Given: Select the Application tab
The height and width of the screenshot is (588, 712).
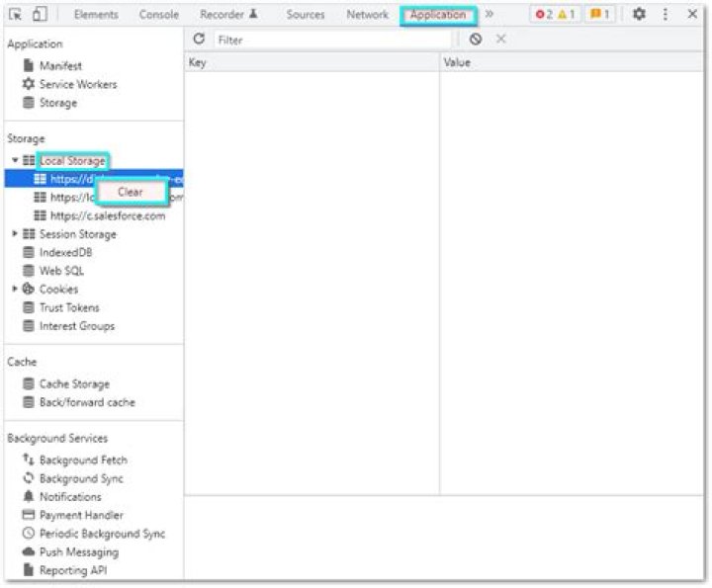Looking at the screenshot, I should pos(438,15).
